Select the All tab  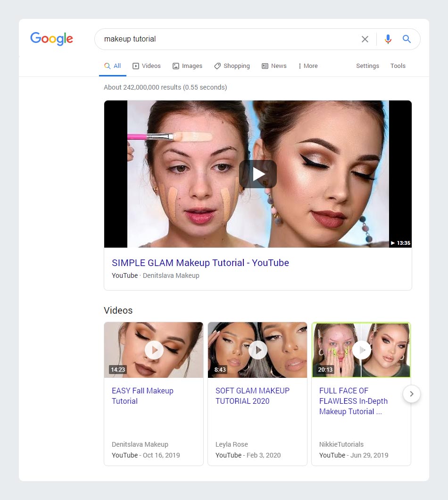(113, 66)
